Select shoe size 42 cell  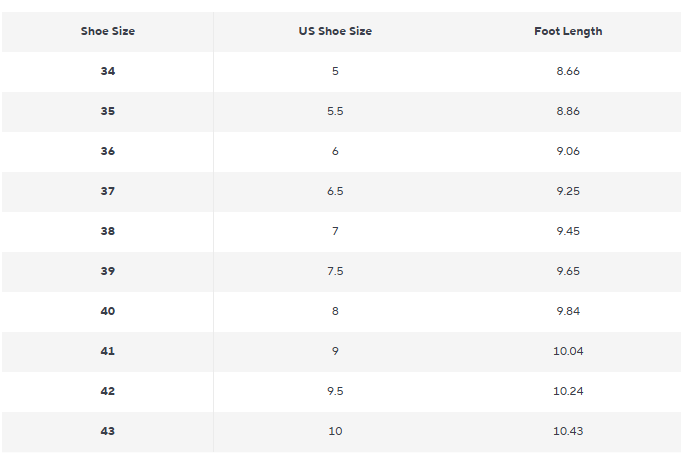tap(108, 391)
